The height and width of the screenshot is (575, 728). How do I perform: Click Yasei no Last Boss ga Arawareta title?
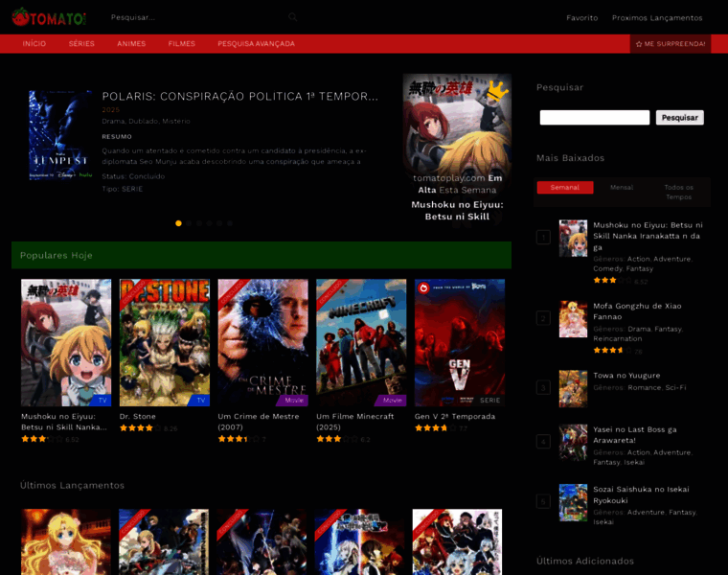tap(635, 435)
